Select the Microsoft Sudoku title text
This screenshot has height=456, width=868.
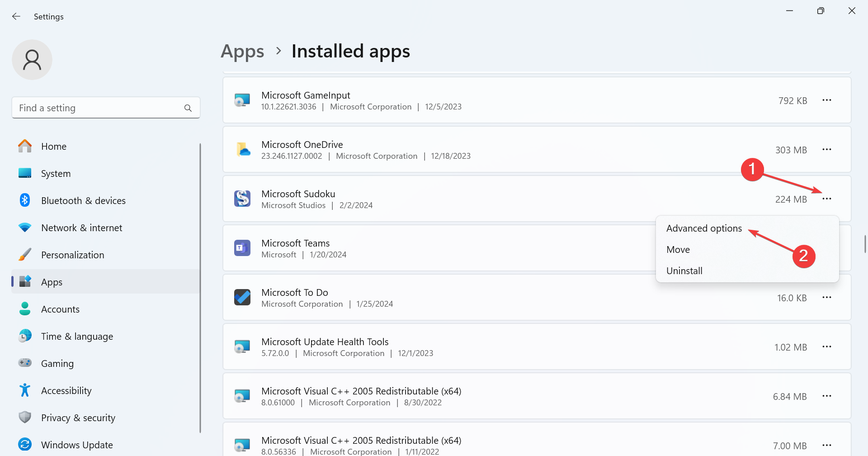click(298, 194)
